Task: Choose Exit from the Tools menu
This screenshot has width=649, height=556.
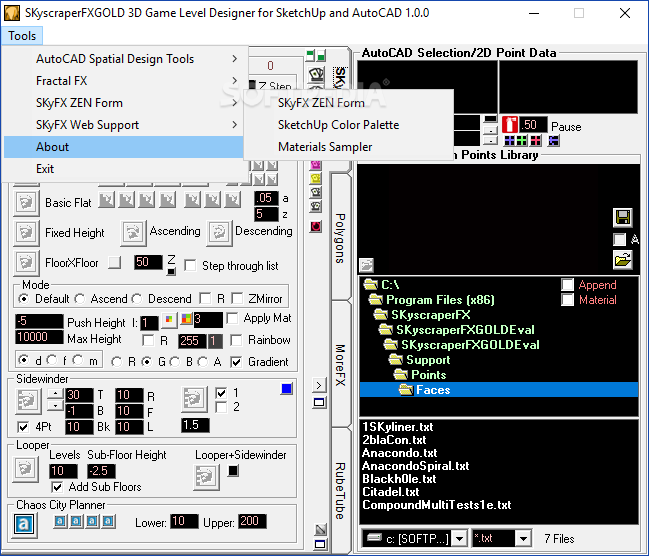Action: coord(123,169)
